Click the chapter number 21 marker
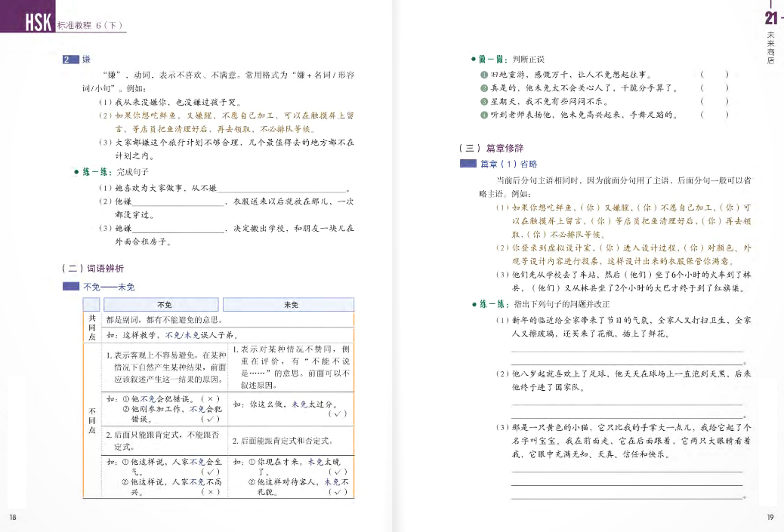The width and height of the screenshot is (784, 532). [771, 19]
